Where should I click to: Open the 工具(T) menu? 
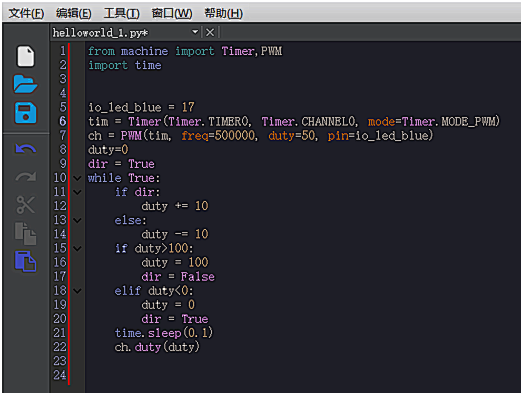coord(122,13)
